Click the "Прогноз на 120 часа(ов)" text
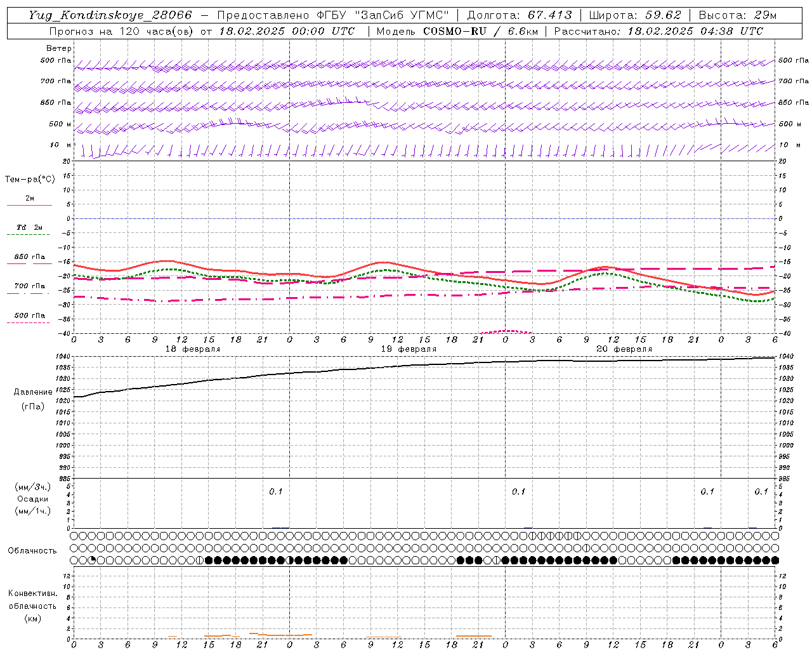Viewport: 812px width, 650px height. pos(122,31)
